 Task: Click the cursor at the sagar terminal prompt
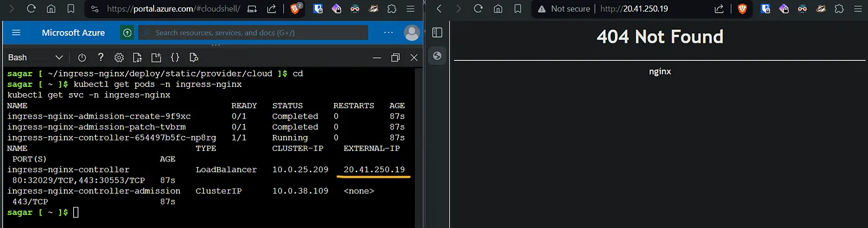pyautogui.click(x=76, y=212)
